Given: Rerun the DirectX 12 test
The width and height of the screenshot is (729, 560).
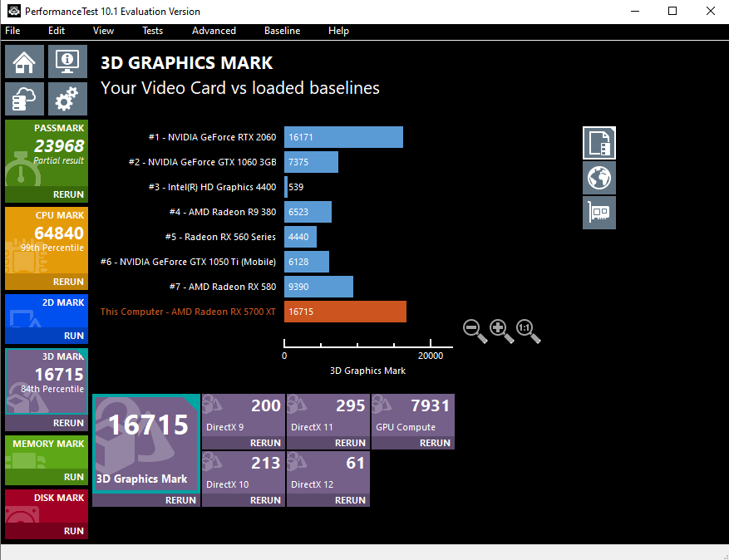Looking at the screenshot, I should pyautogui.click(x=350, y=500).
